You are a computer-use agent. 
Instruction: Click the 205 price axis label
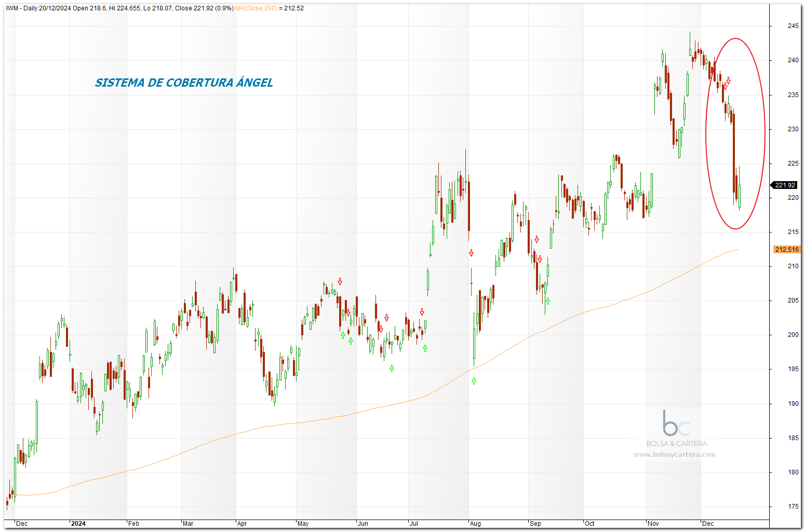[793, 301]
